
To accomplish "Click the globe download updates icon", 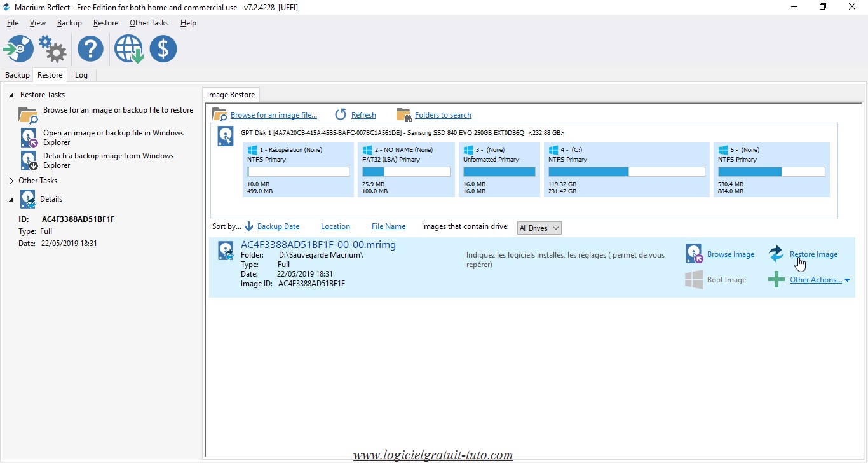I will click(128, 49).
